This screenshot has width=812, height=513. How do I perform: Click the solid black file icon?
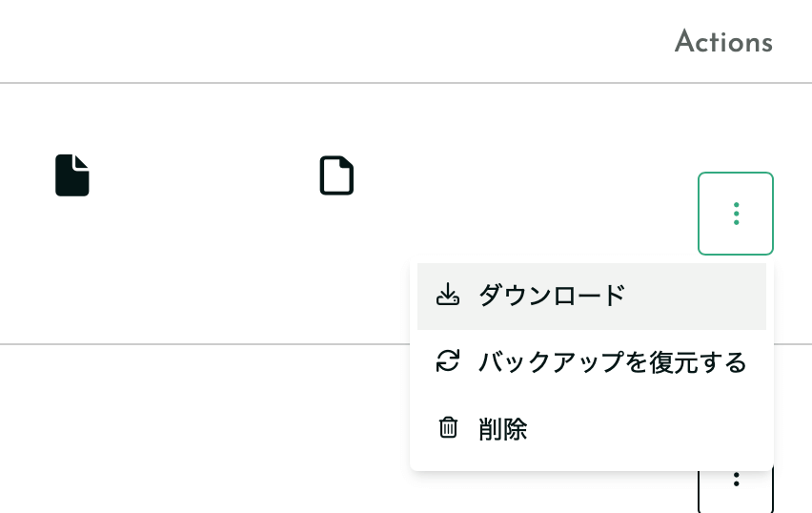click(x=72, y=175)
